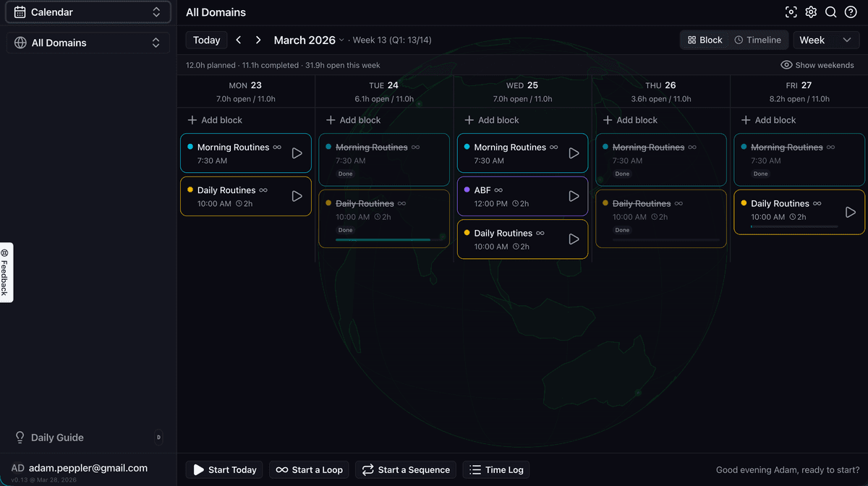The image size is (868, 486).
Task: Open the Week view dropdown
Action: (x=826, y=40)
